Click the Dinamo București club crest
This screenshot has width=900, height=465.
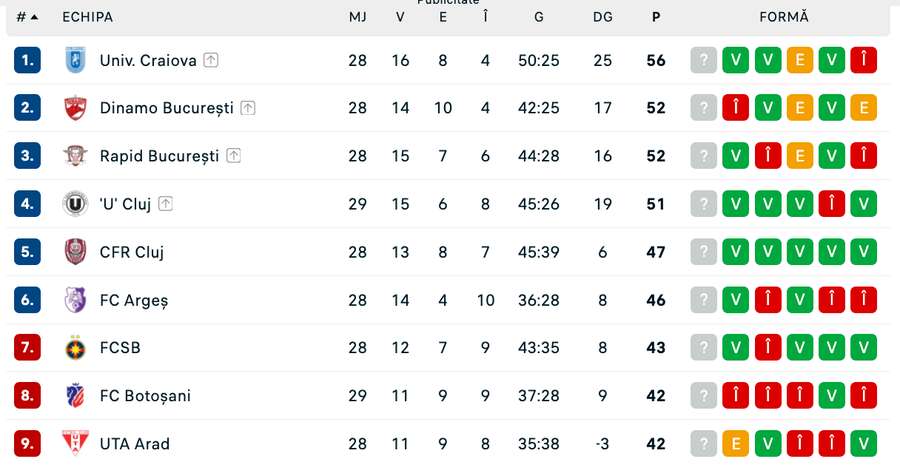point(75,108)
